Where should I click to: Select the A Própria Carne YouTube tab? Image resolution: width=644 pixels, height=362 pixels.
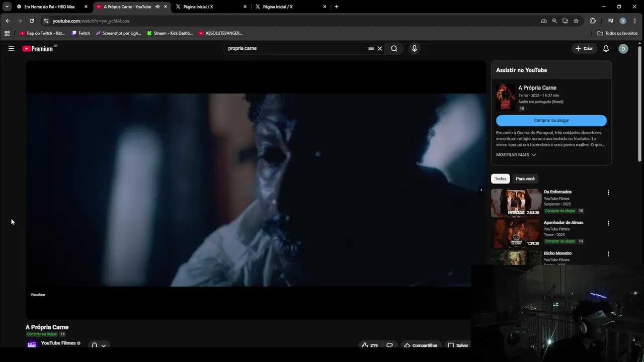tap(127, 7)
